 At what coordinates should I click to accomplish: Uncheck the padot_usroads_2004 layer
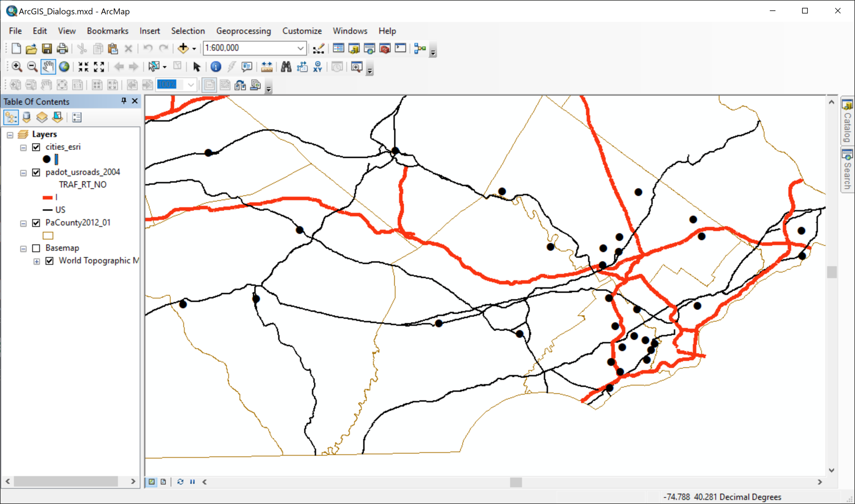click(36, 172)
